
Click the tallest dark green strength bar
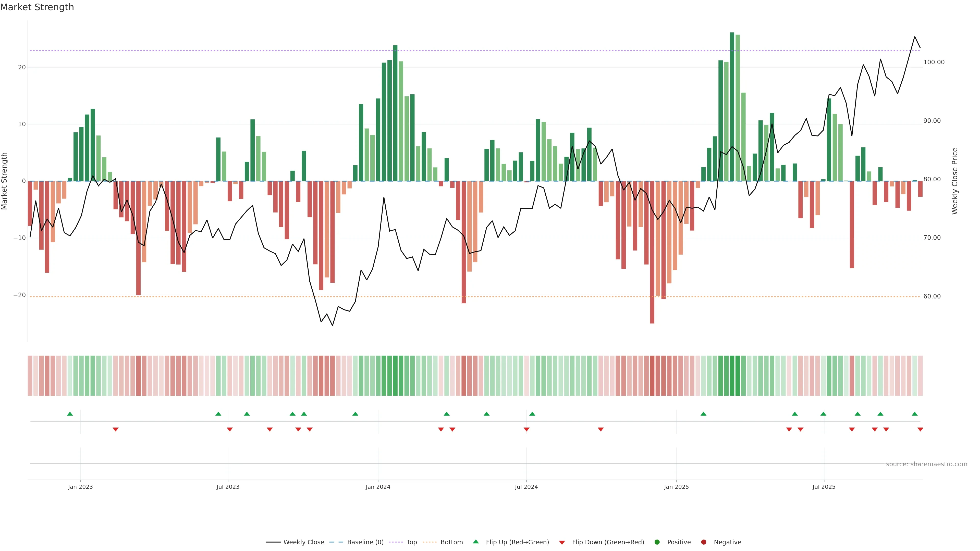tap(732, 106)
